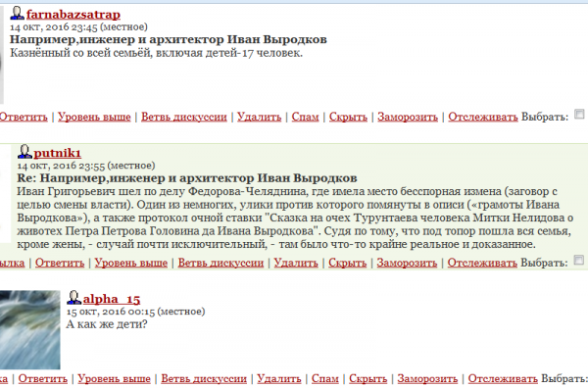The image size is (588, 388).
Task: Click Ответить under farnabazsatrap's comment
Action: [24, 117]
